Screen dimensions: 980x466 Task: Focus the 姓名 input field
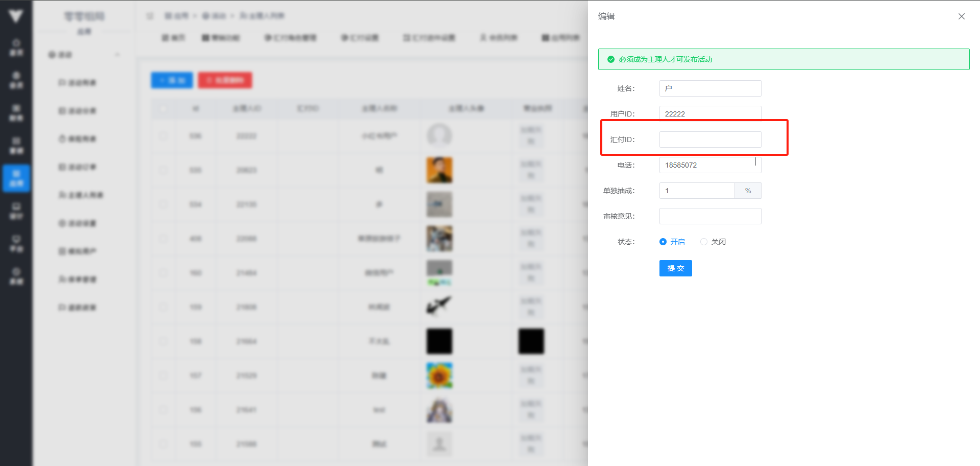pos(709,88)
